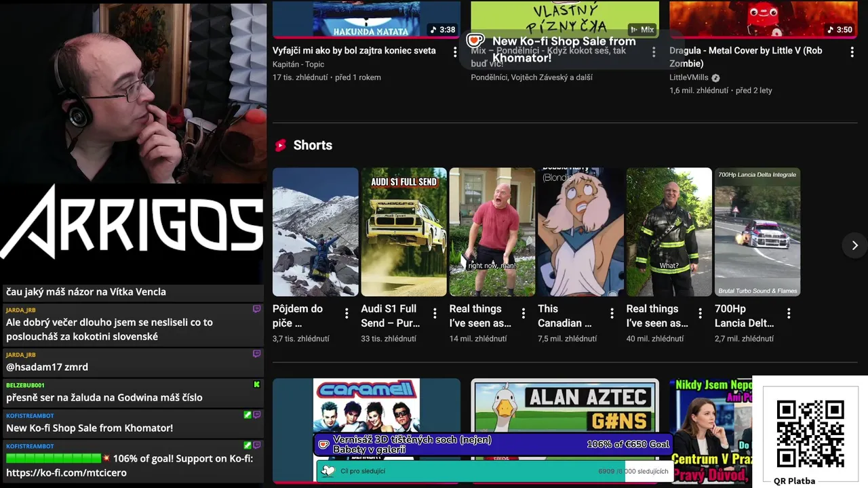The width and height of the screenshot is (868, 488).
Task: Click 1,6 mil. zhlédnutí view count
Action: 698,90
